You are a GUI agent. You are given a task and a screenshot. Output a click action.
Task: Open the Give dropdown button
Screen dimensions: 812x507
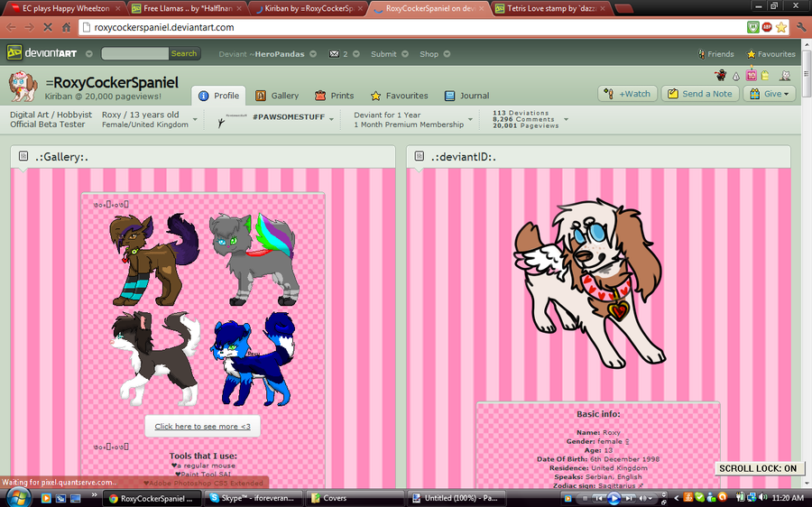tap(769, 94)
